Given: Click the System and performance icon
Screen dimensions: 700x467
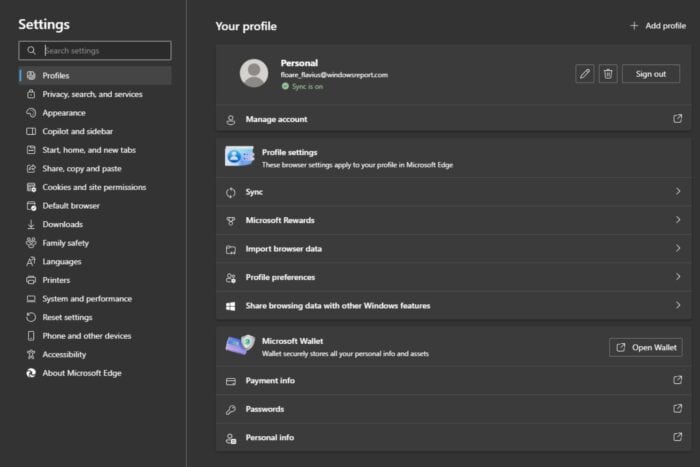Looking at the screenshot, I should pos(31,299).
